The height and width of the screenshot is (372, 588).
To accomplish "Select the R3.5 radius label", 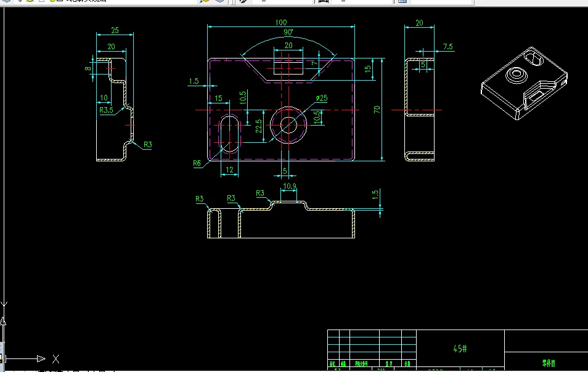I will click(x=106, y=110).
